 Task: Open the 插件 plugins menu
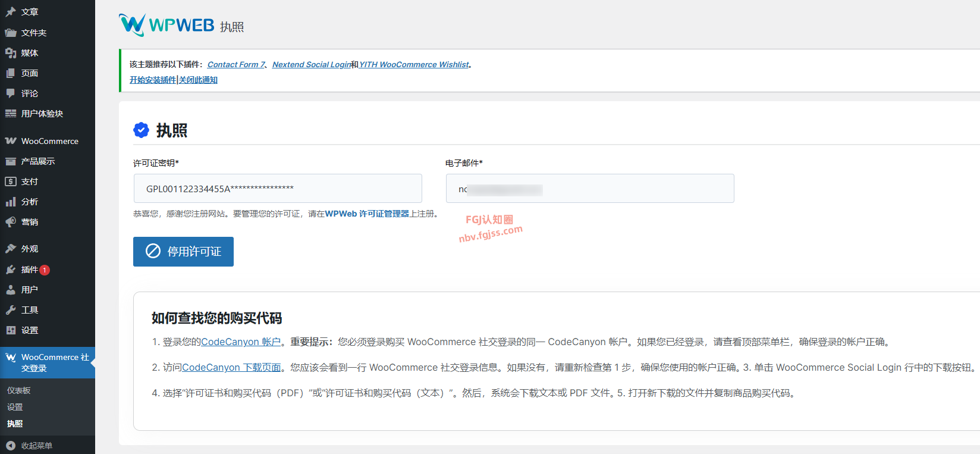point(30,270)
